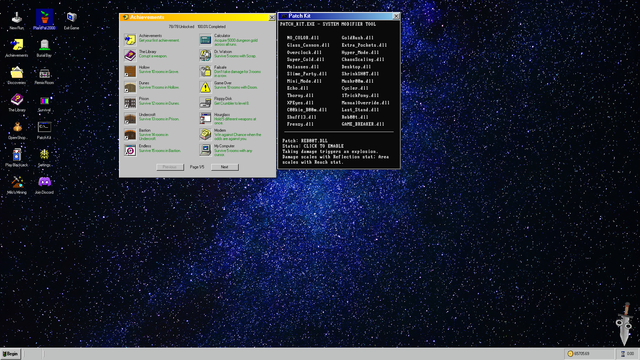
Task: Toggle the Mini_Mode.dll patch
Action: coord(304,81)
